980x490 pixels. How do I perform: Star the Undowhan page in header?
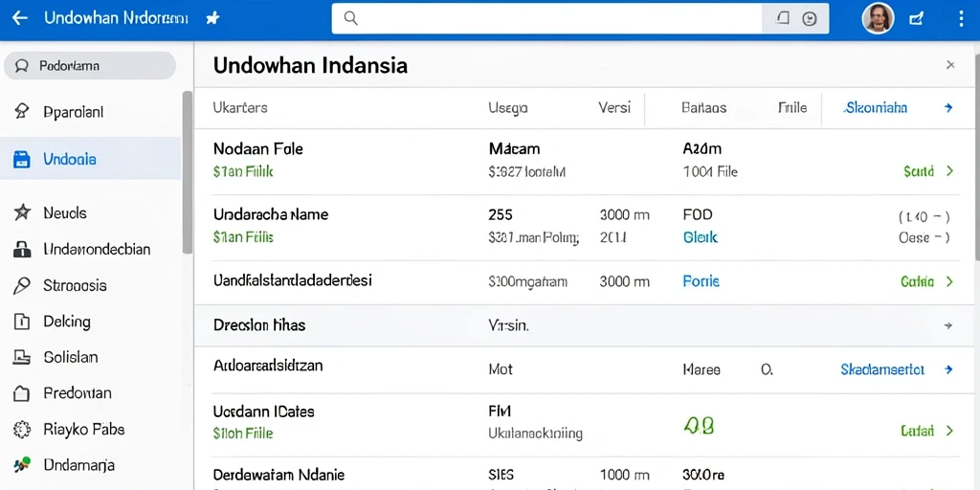click(212, 18)
